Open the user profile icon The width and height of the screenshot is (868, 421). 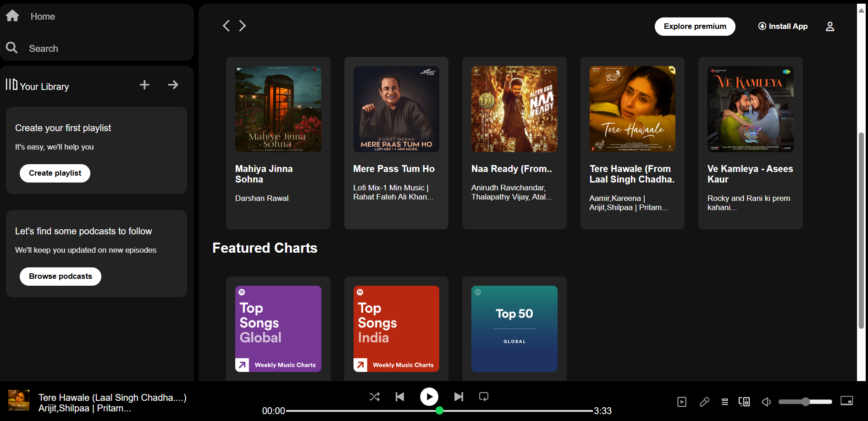coord(830,27)
